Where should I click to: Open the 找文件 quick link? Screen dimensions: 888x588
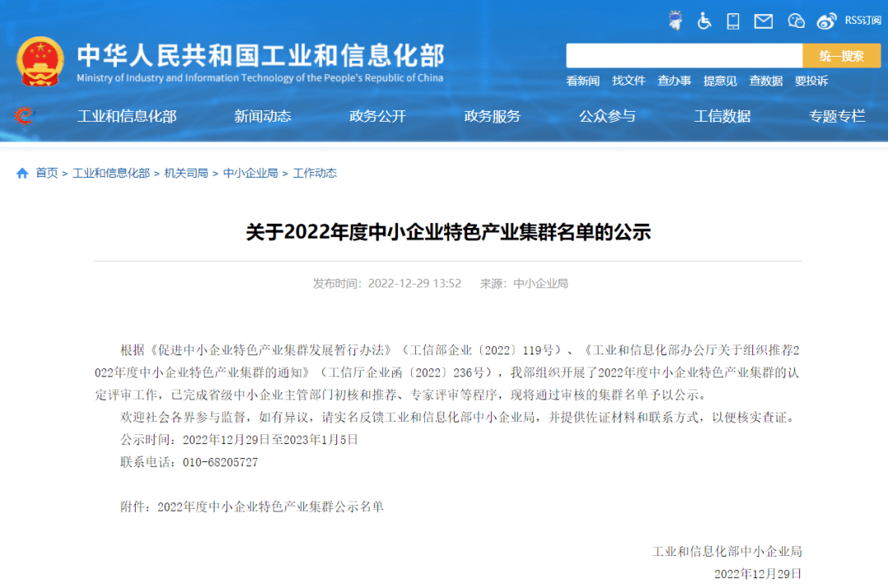tap(629, 81)
